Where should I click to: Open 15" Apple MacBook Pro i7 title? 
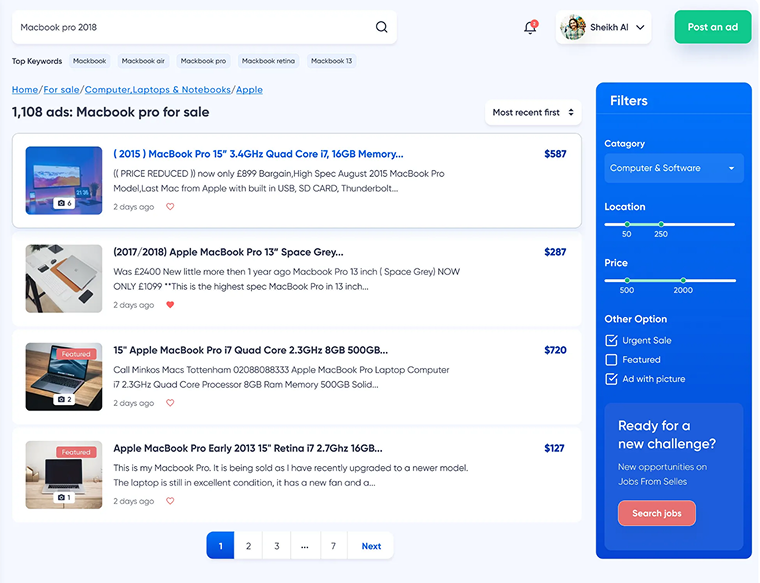tap(251, 350)
